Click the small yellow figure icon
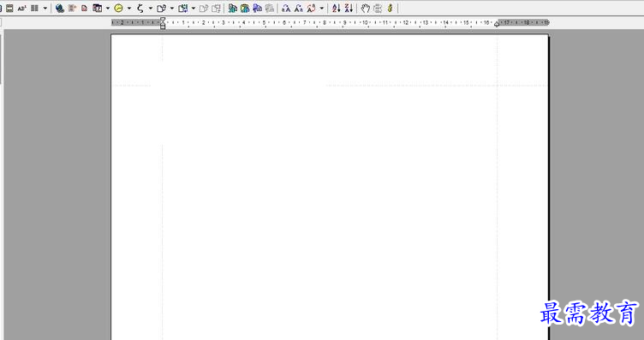Image resolution: width=644 pixels, height=340 pixels. (391, 8)
